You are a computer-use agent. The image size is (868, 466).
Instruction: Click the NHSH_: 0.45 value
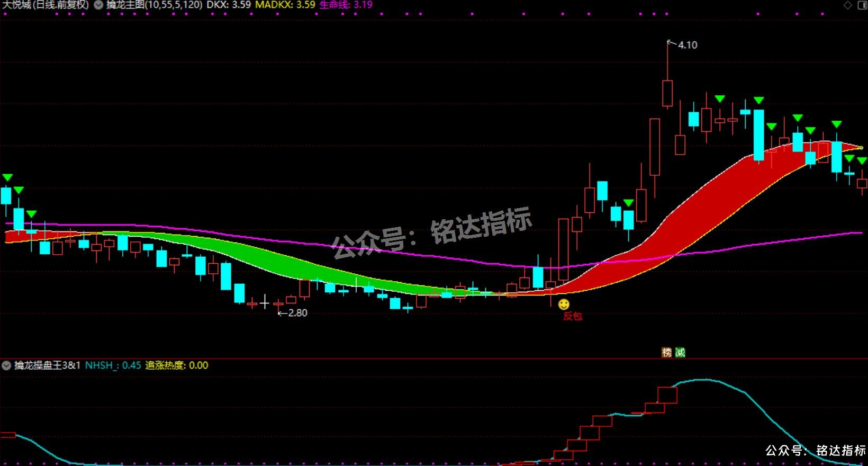pyautogui.click(x=113, y=365)
